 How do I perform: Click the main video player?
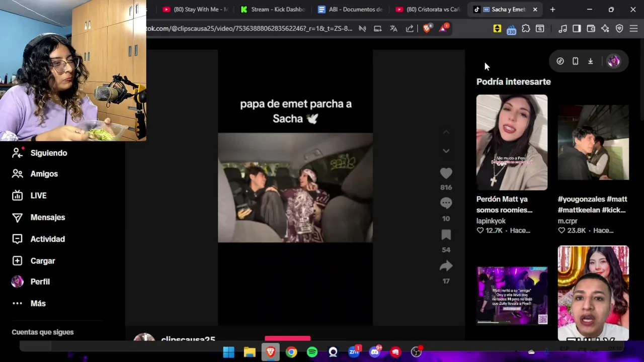coord(295,188)
